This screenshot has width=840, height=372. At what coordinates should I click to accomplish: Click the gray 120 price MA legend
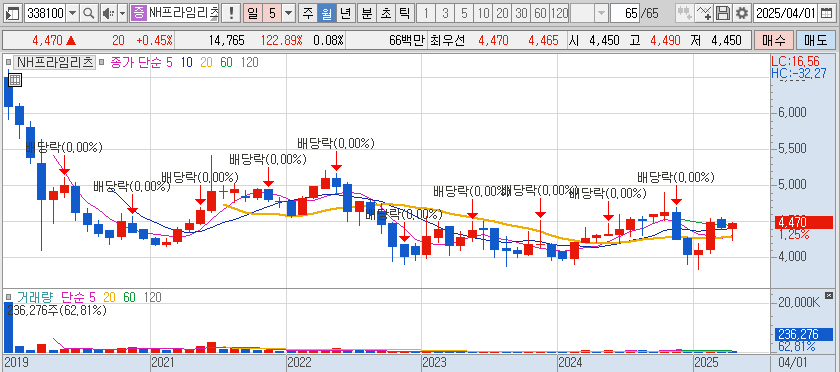click(x=249, y=62)
